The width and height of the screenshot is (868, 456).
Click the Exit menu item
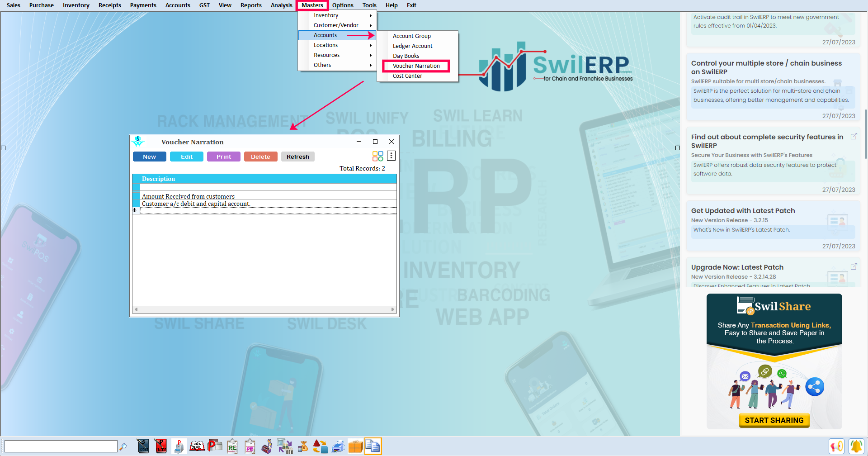(411, 5)
